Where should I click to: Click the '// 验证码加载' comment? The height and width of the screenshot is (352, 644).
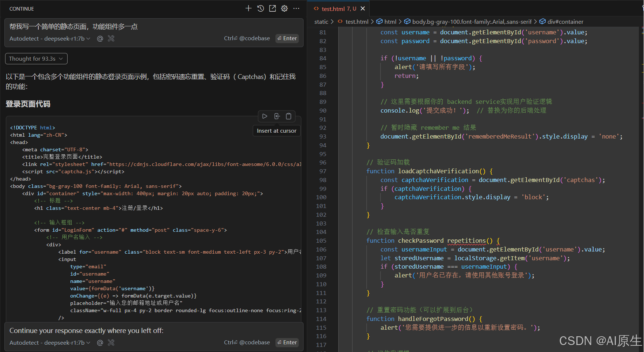pos(388,162)
